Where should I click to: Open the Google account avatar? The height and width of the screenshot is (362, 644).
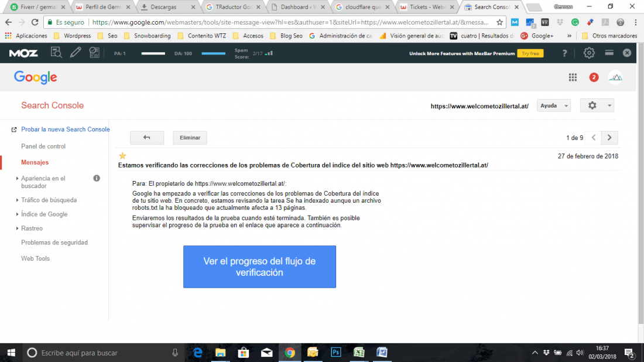pyautogui.click(x=615, y=77)
